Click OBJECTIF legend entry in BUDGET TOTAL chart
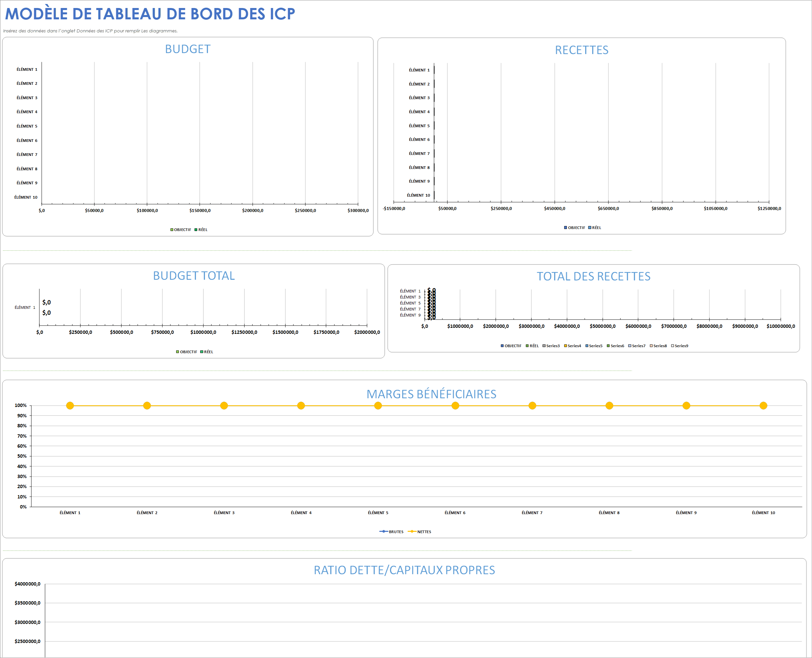This screenshot has width=812, height=658. click(x=187, y=352)
